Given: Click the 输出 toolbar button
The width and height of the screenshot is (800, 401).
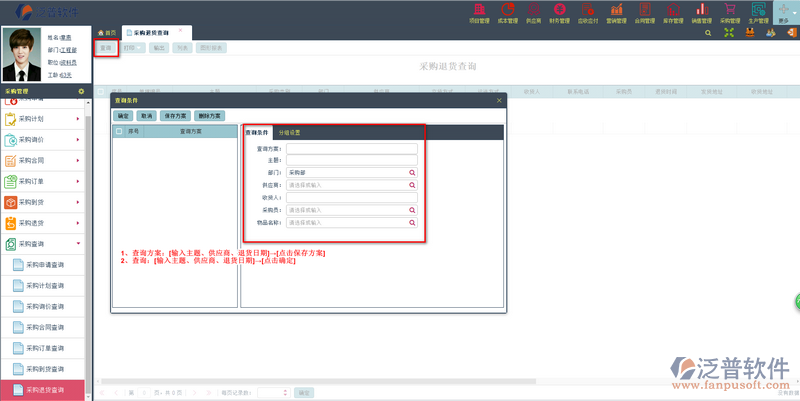Looking at the screenshot, I should point(159,48).
